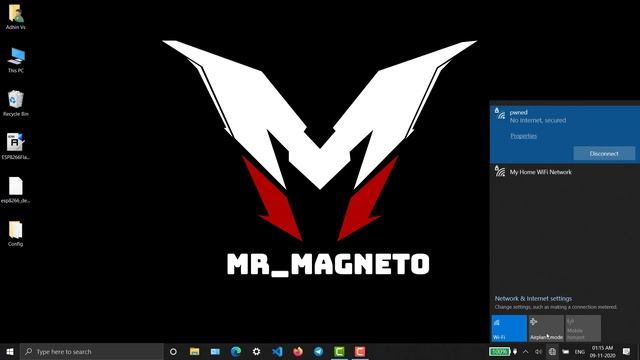Open the touch keyboard tray icon
The width and height of the screenshot is (640, 360).
[x=566, y=351]
